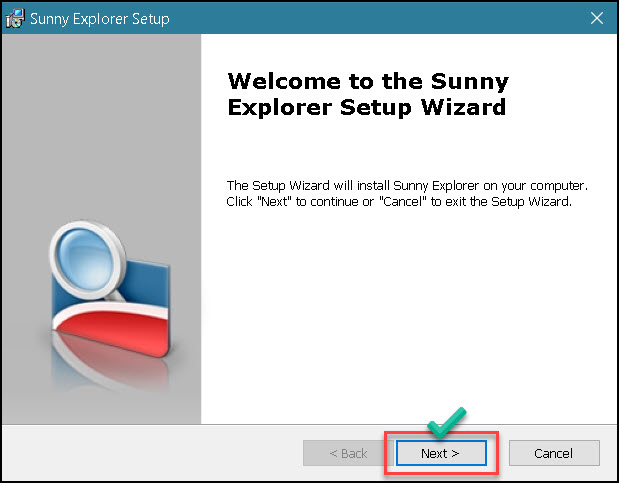Cancel the Sunny Explorer setup wizard

click(554, 453)
